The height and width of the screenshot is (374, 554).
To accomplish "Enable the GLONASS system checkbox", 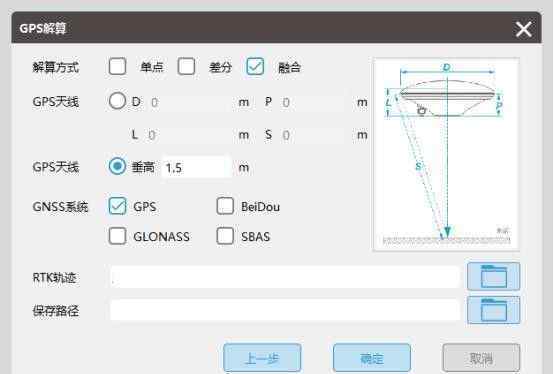I will point(117,236).
